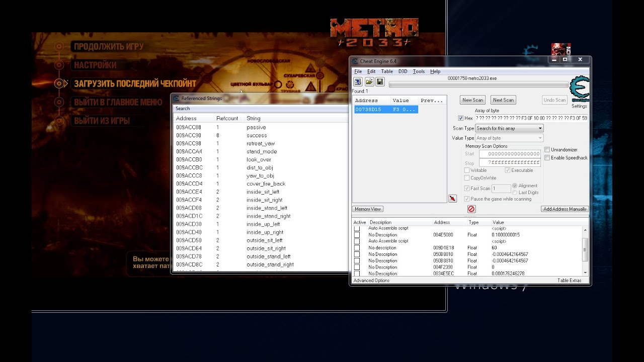Click scrollbar down arrow in address list
Screen dimensions: 644x362
point(585,273)
